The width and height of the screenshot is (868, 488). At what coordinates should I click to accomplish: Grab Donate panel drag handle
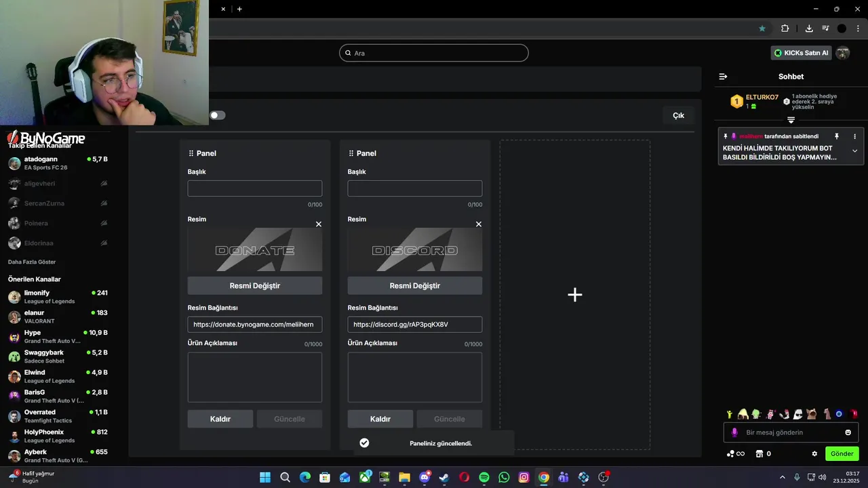pyautogui.click(x=191, y=153)
